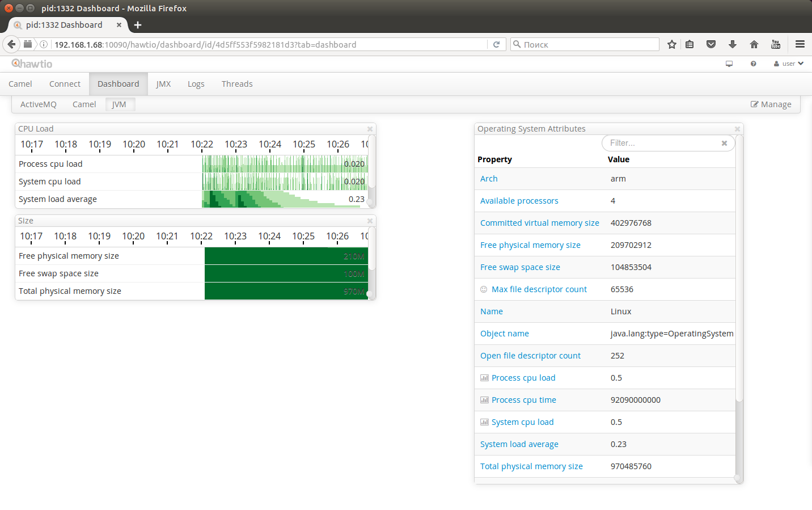Click the Name property link
This screenshot has height=510, width=812.
coord(492,311)
